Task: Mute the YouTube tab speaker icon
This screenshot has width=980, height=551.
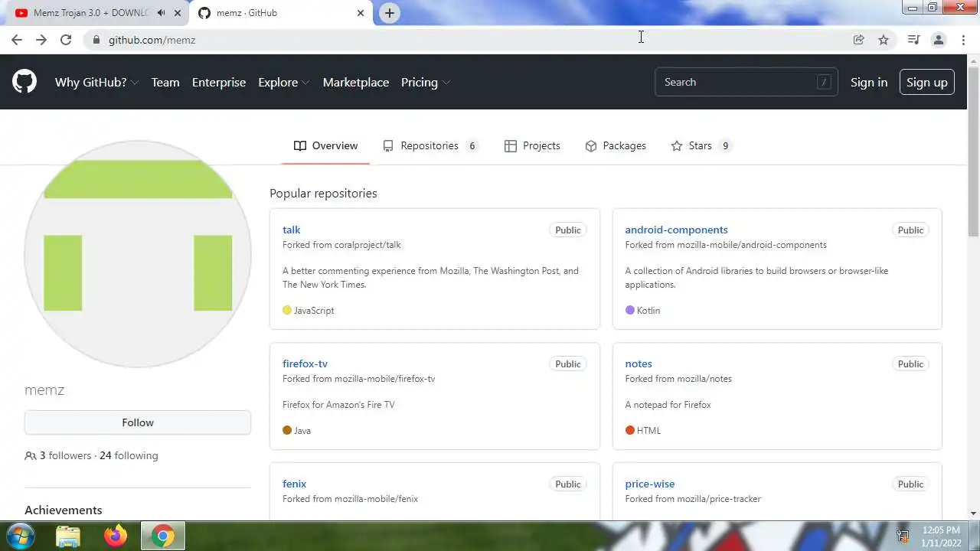Action: (x=162, y=13)
